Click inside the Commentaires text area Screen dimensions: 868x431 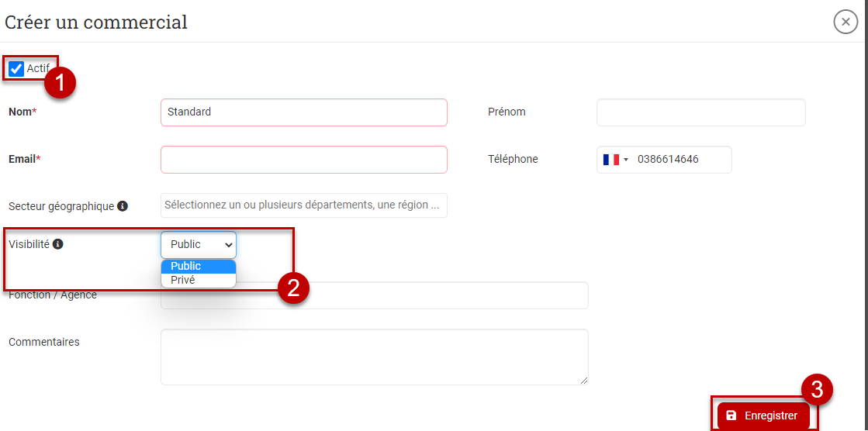pyautogui.click(x=374, y=357)
